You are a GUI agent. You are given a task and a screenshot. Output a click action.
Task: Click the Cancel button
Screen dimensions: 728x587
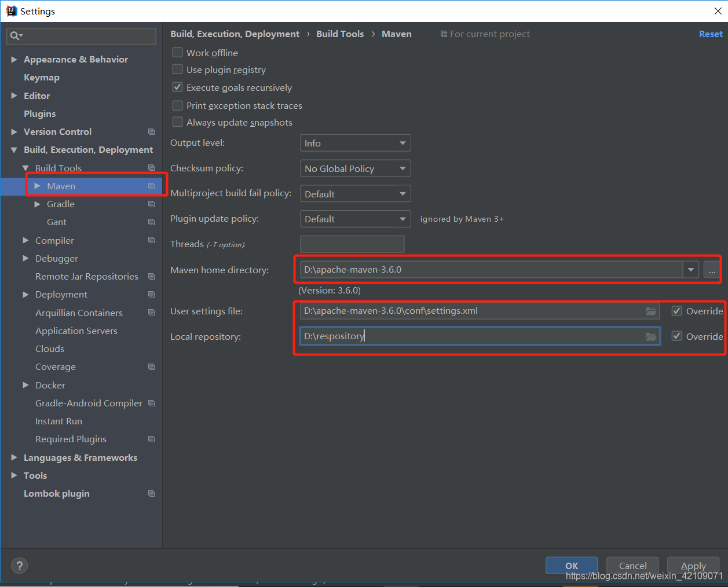(632, 566)
